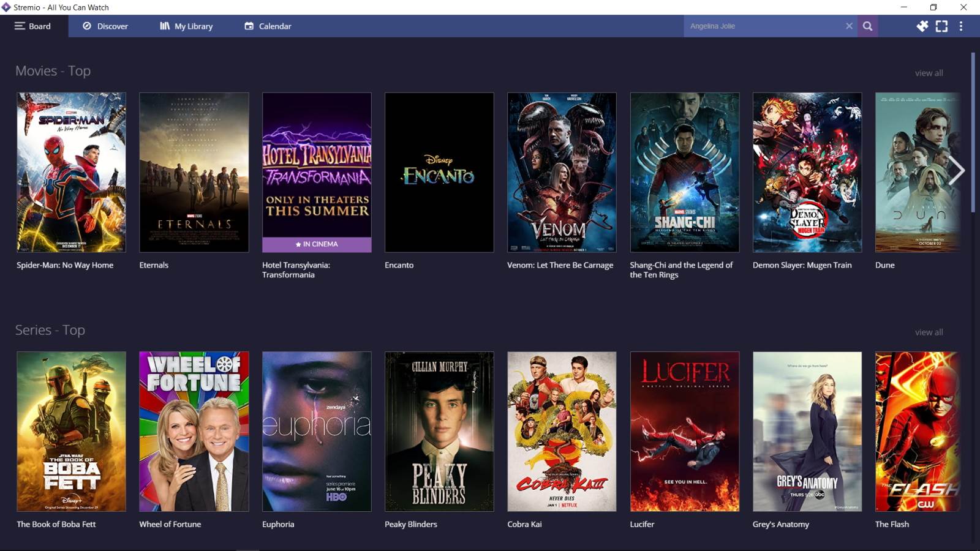Select the Encanto movie poster
The image size is (980, 551).
(x=439, y=172)
